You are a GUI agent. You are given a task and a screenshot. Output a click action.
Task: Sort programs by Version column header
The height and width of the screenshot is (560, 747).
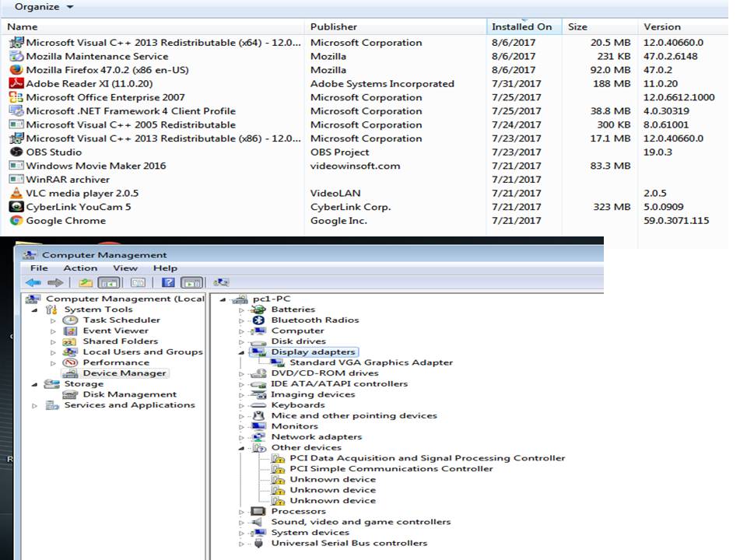click(683, 26)
